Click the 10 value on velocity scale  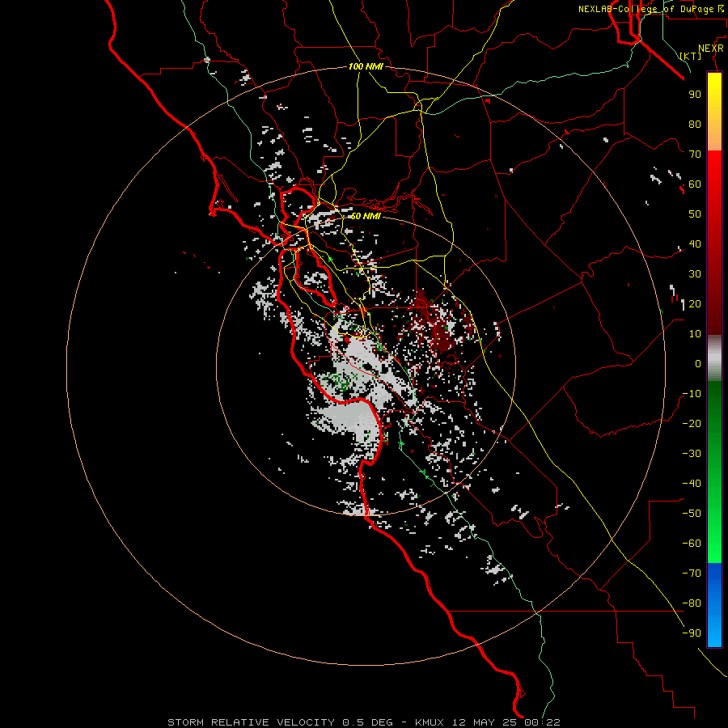click(695, 334)
